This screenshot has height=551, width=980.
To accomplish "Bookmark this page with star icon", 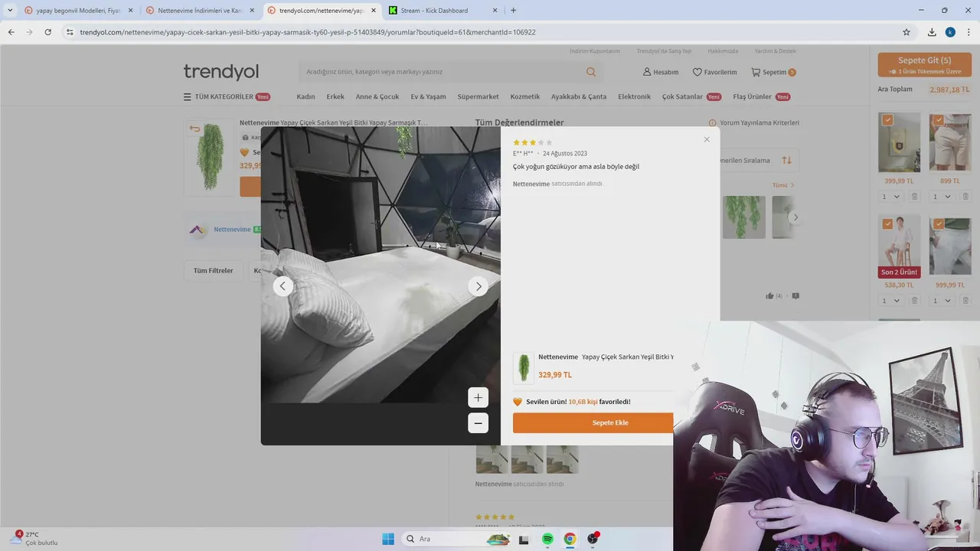I will point(906,32).
